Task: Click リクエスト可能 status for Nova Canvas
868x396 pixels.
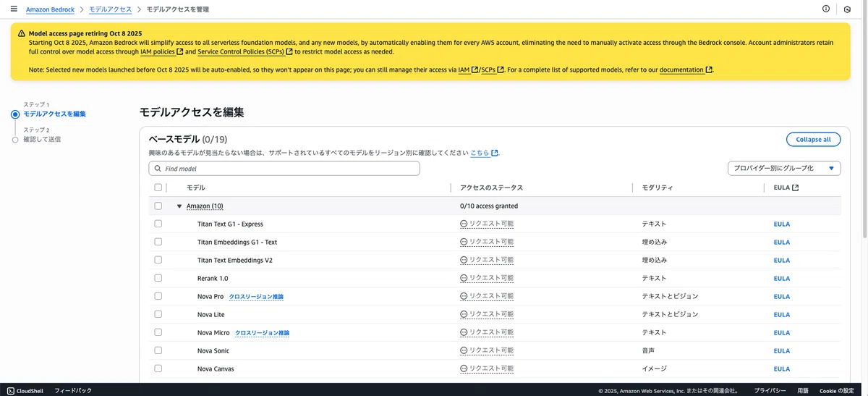Action: click(x=487, y=368)
